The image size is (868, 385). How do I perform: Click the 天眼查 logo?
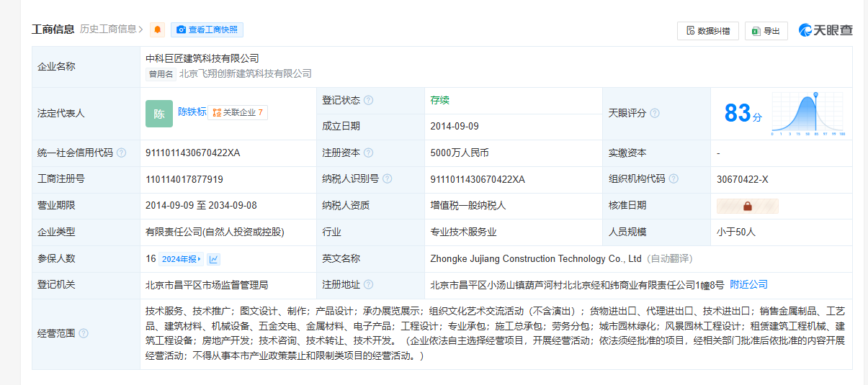point(826,30)
